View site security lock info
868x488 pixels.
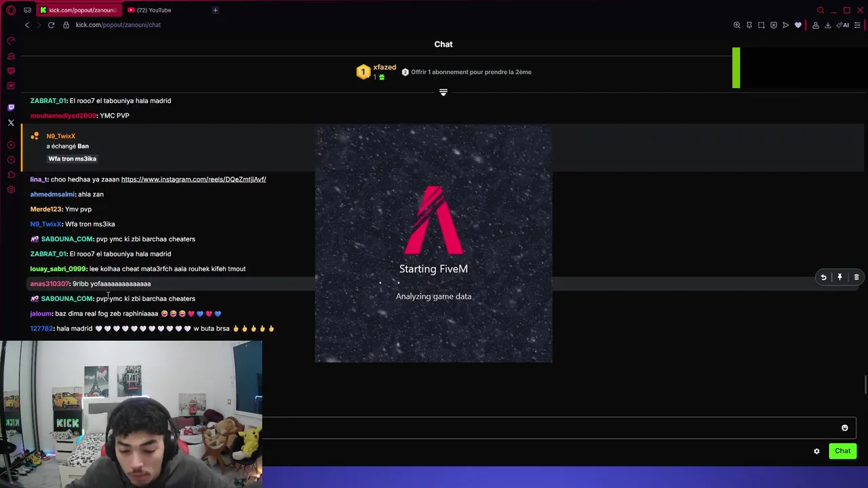point(66,25)
